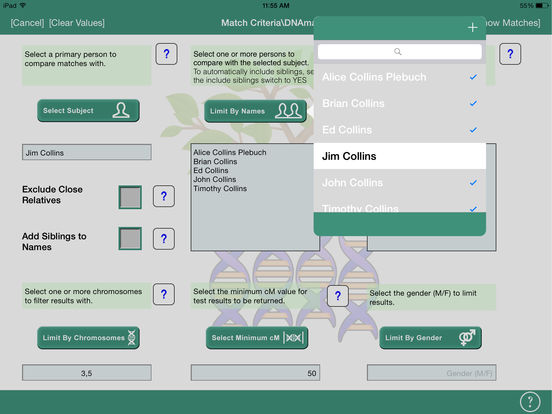552x414 pixels.
Task: Open the Limit By Gender picker
Action: (x=431, y=338)
